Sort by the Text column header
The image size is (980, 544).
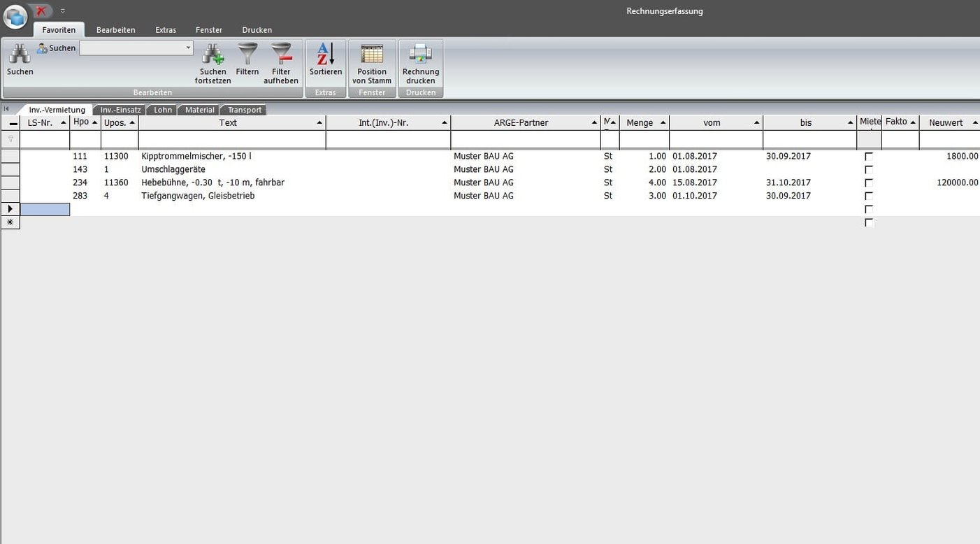tap(232, 123)
